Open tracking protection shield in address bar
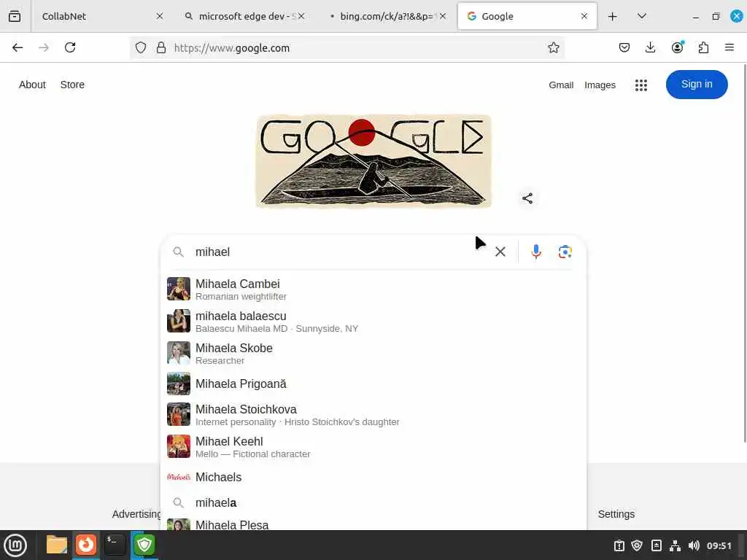The height and width of the screenshot is (560, 747). pos(141,47)
